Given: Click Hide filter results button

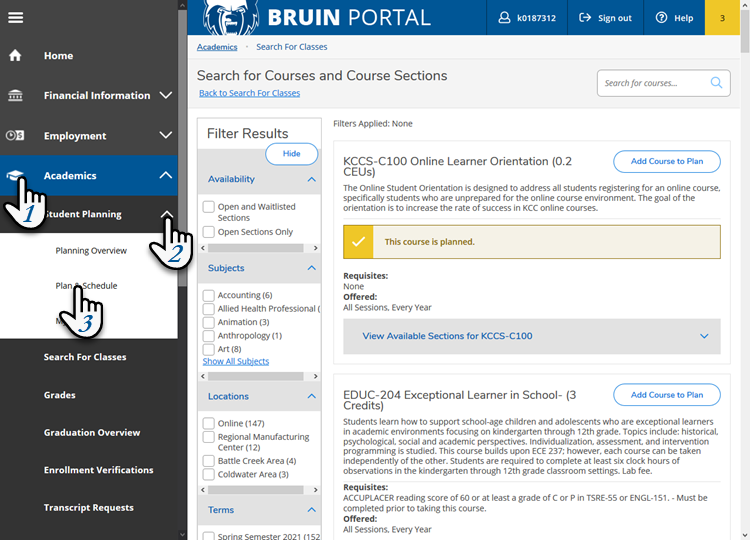Looking at the screenshot, I should pos(291,154).
